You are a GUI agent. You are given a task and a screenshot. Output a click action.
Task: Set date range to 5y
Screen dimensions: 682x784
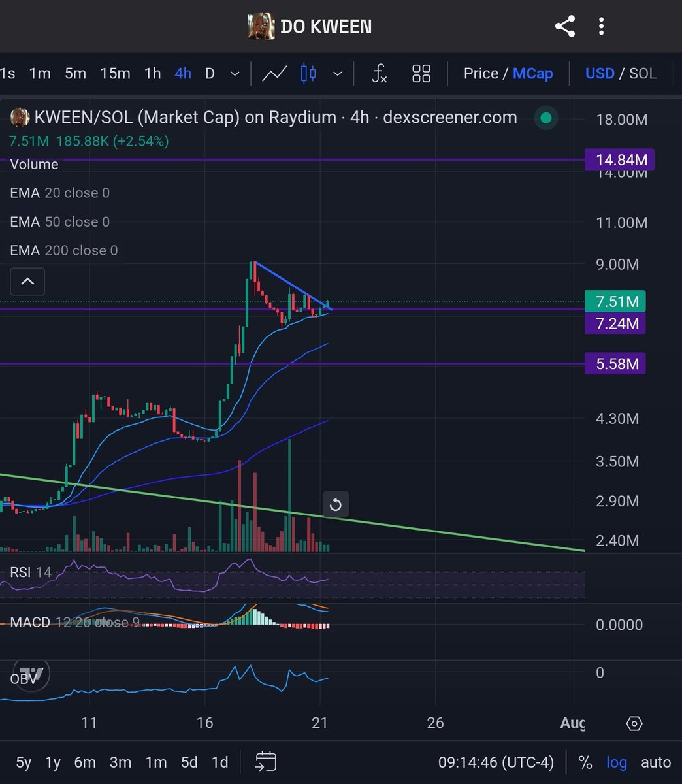click(24, 762)
